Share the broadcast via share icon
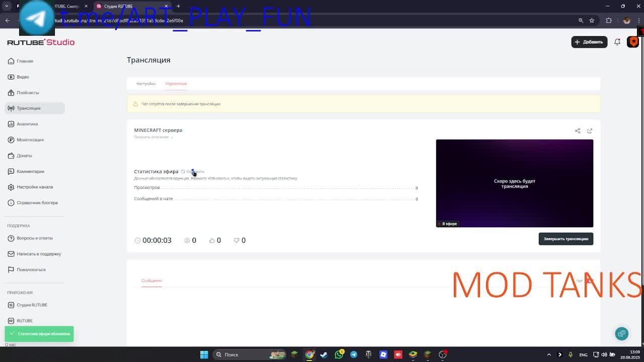The width and height of the screenshot is (644, 362). click(x=578, y=131)
